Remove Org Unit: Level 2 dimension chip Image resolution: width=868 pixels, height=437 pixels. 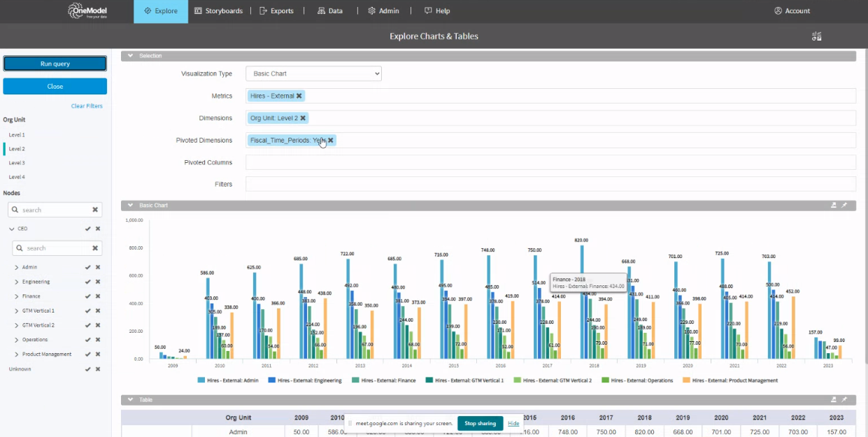pyautogui.click(x=303, y=118)
